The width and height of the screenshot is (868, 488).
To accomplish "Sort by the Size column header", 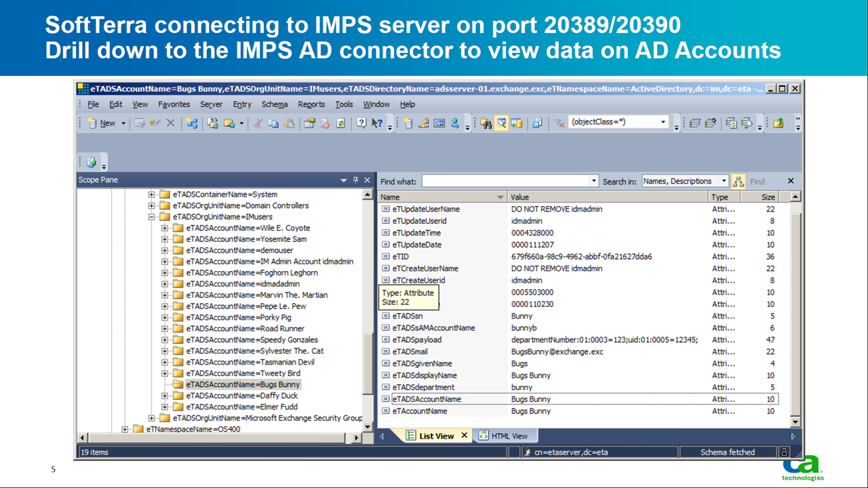I will click(x=759, y=197).
